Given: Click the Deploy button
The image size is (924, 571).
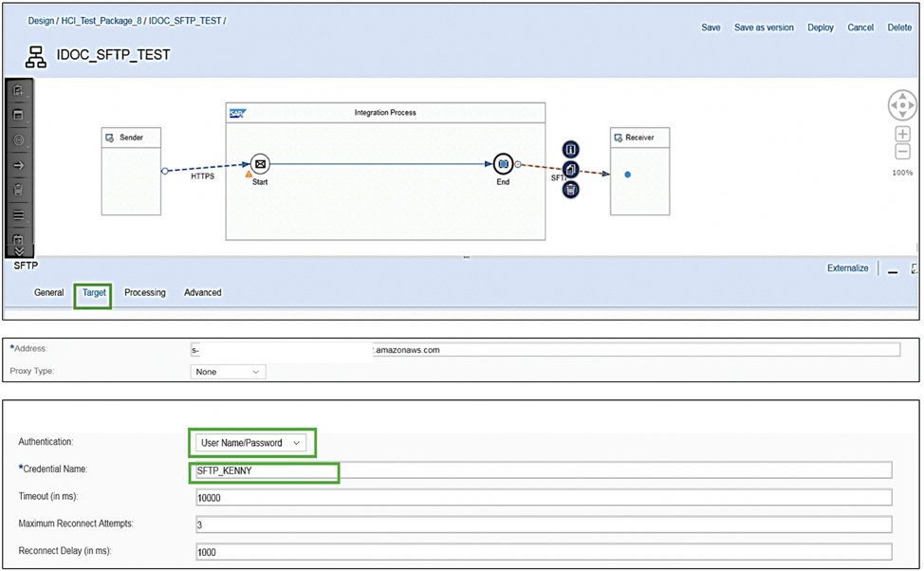Looking at the screenshot, I should pos(820,28).
